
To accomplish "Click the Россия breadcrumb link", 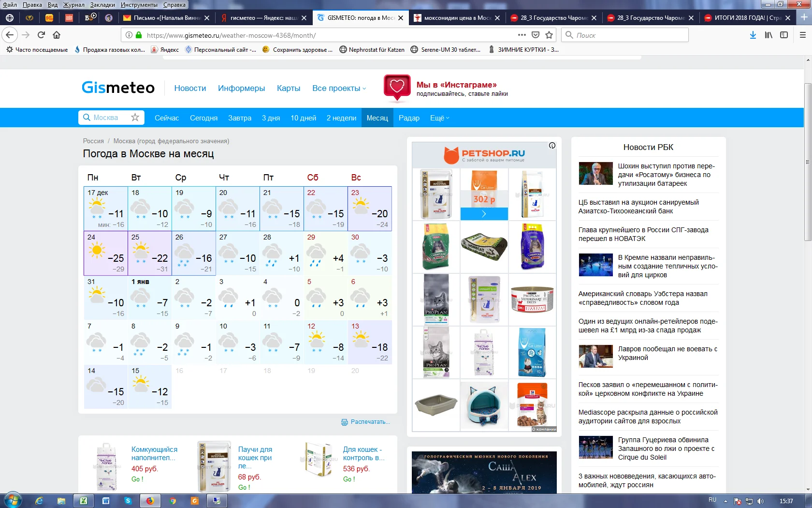I will coord(93,141).
